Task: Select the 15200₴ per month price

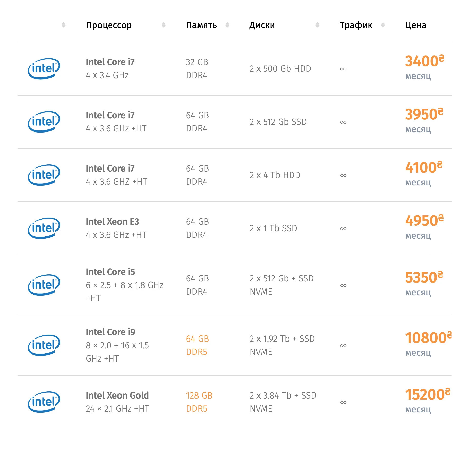Action: pos(427,395)
